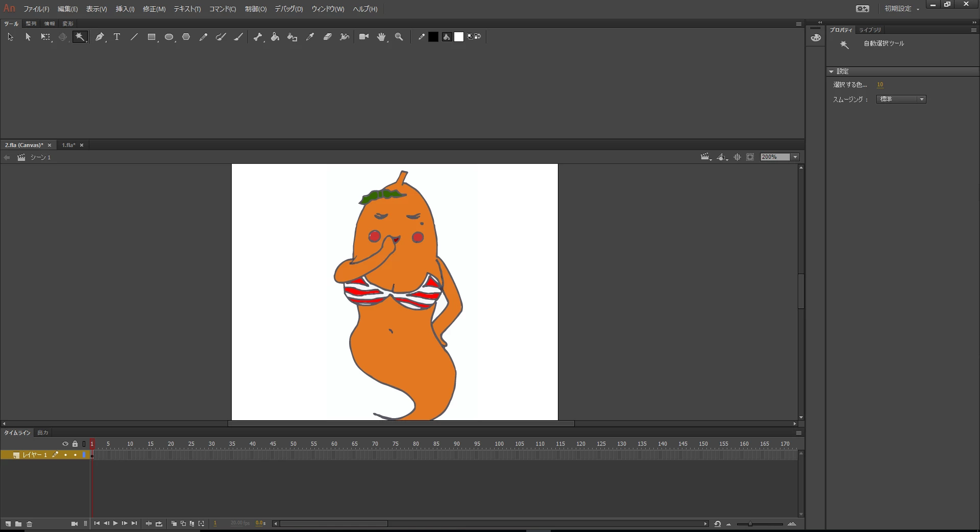Select the Pen tool
The image size is (980, 532).
pos(100,37)
